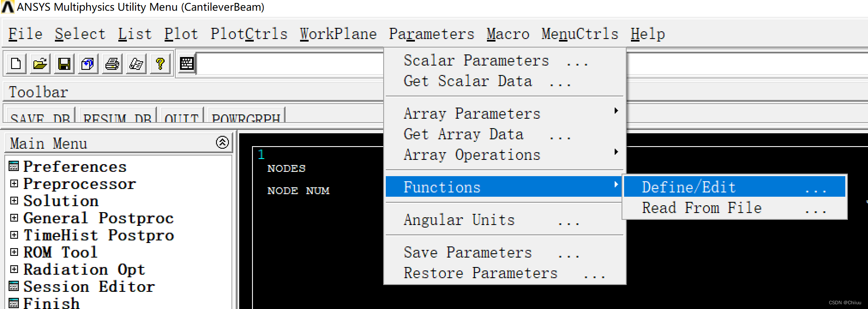Click in the command input field

[290, 64]
